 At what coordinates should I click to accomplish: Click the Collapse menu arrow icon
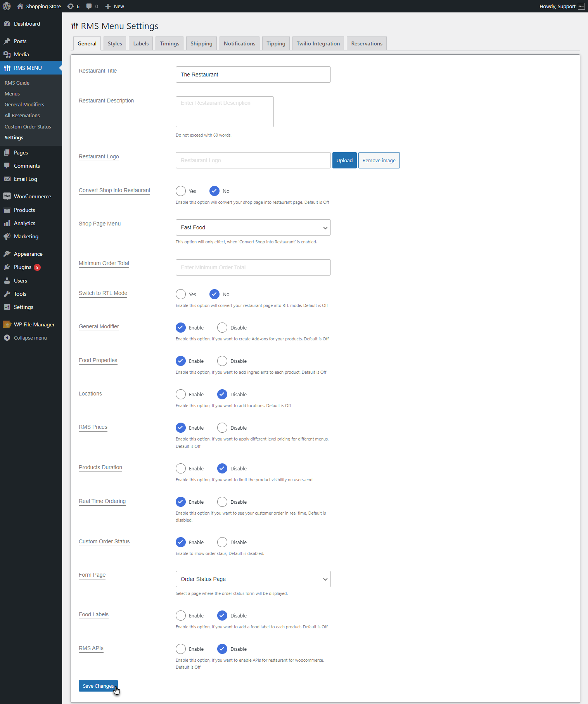[7, 338]
